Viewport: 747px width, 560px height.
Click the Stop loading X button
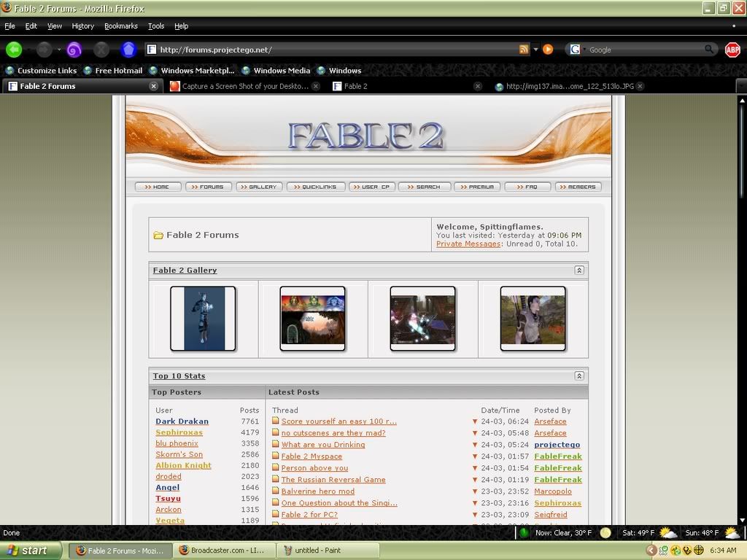tap(101, 50)
